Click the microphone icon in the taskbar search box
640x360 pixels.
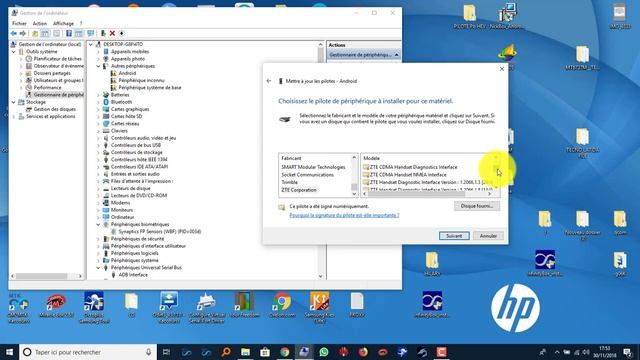[149, 352]
